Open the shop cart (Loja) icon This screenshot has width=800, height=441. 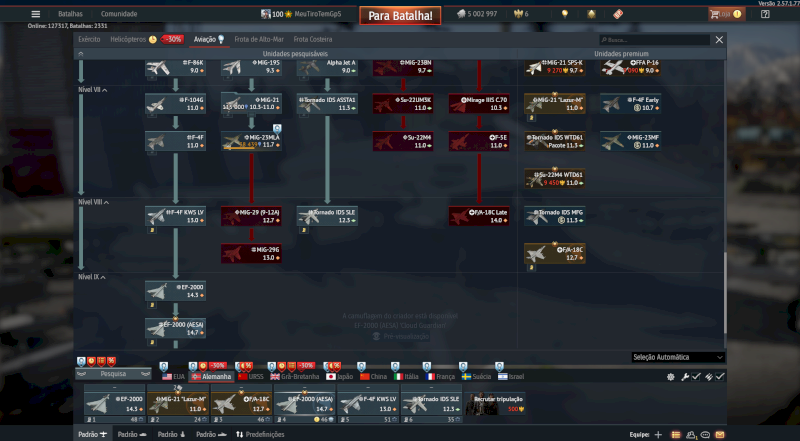coord(727,14)
